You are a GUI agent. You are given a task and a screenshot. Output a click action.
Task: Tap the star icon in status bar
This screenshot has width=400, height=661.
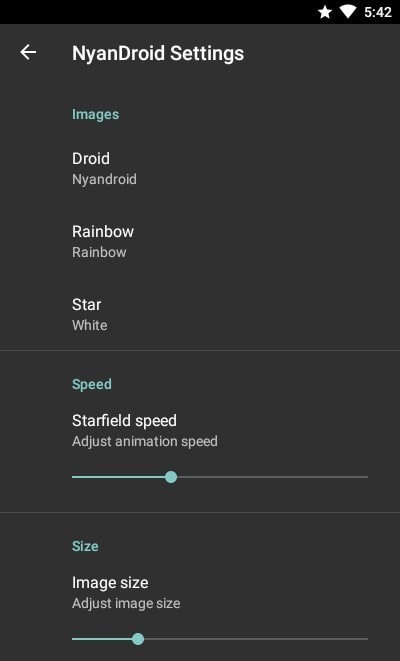coord(325,12)
